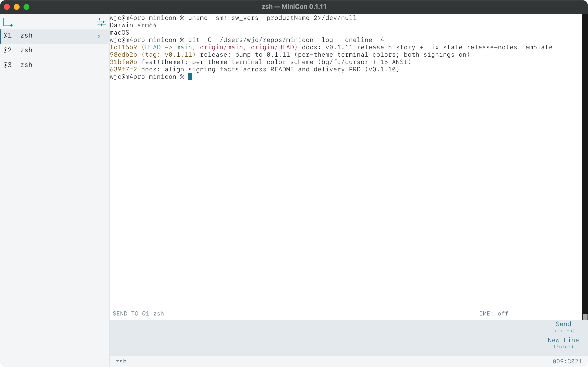Screen dimensions: 588x367
Task: Click the zsh label in status bar
Action: pyautogui.click(x=121, y=361)
